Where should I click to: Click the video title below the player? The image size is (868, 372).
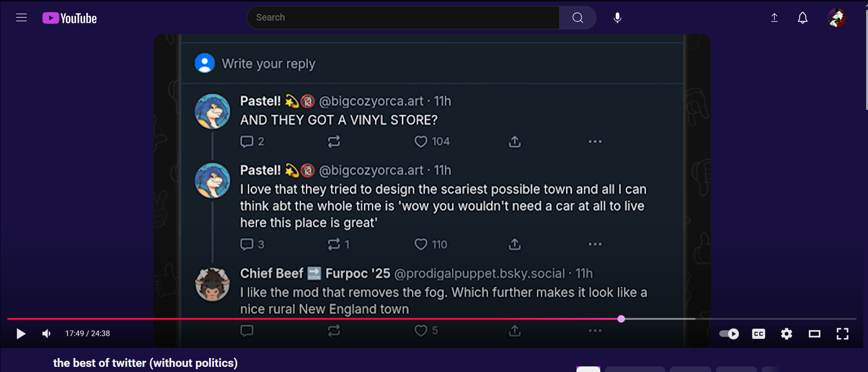coord(145,363)
